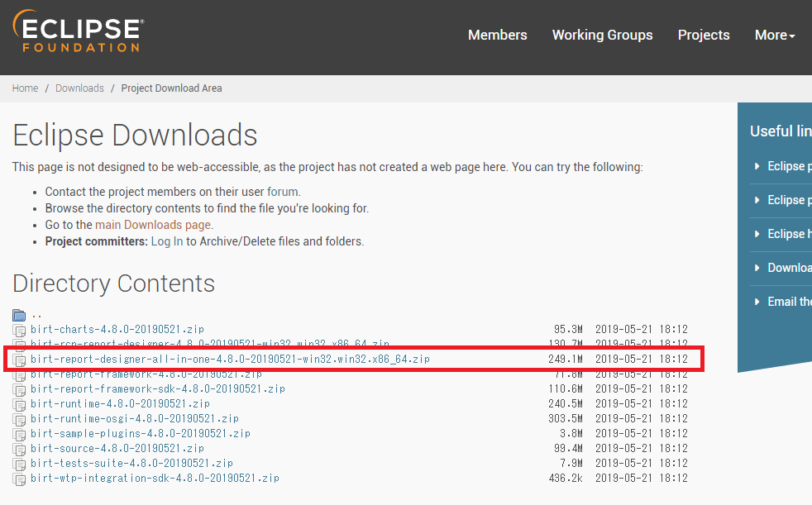Viewport: 812px width, 505px height.
Task: Click the 110.6M file size value
Action: [566, 388]
